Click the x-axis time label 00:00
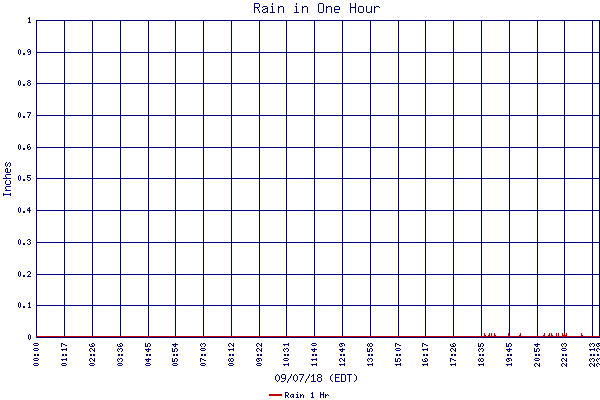This screenshot has width=600, height=400. (x=36, y=354)
